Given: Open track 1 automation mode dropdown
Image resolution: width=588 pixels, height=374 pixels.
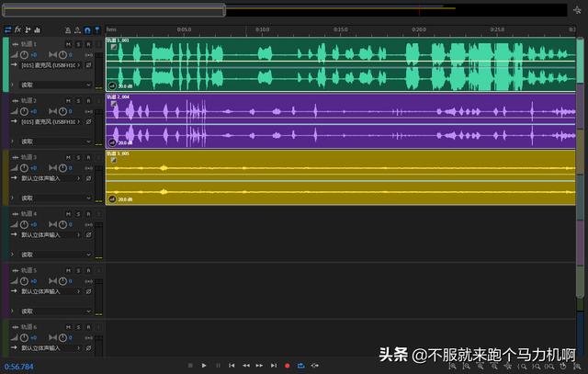Looking at the screenshot, I should click(x=55, y=85).
